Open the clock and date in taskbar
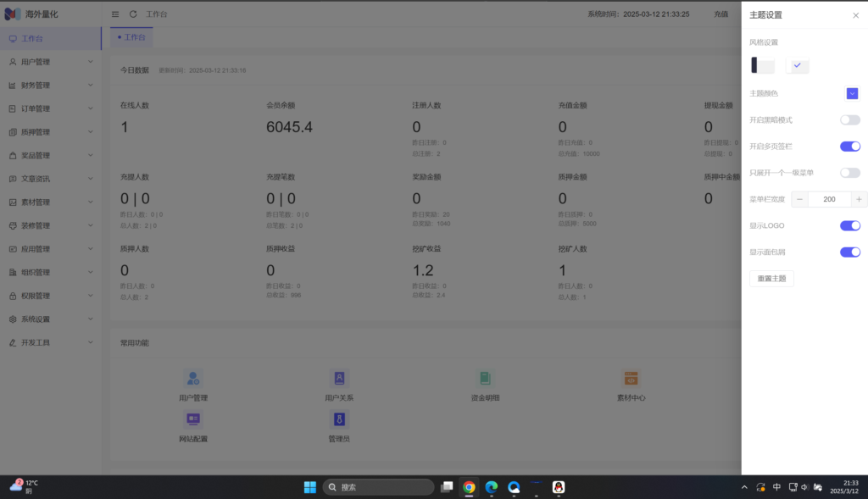 (844, 487)
